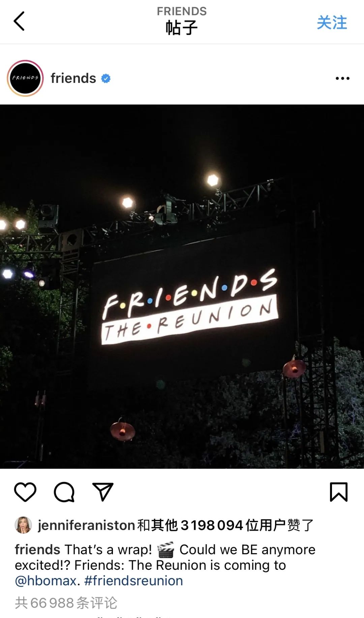
Task: View all 66988 comments
Action: pos(66,603)
